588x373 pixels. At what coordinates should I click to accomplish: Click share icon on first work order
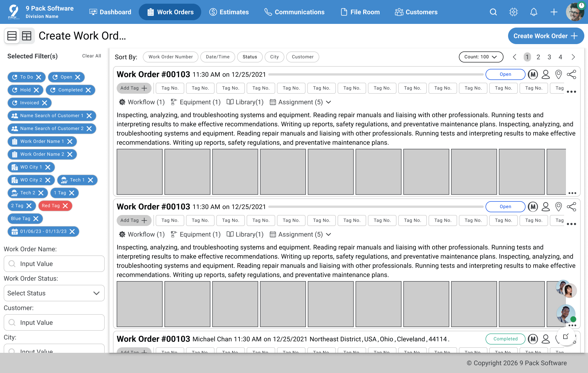click(x=571, y=74)
